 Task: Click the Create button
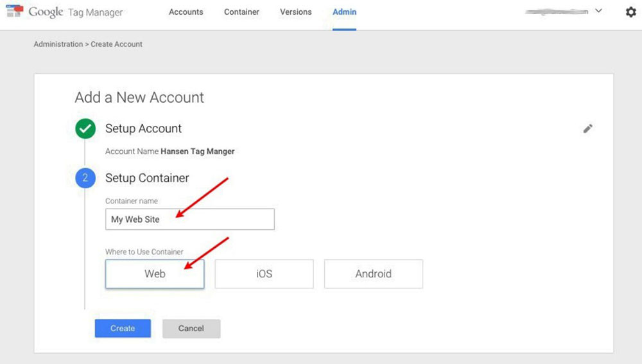click(123, 329)
